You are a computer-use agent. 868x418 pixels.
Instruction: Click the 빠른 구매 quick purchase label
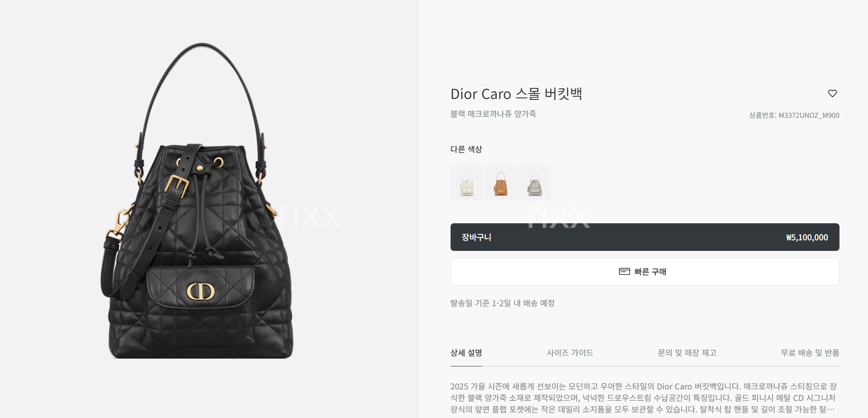pos(650,272)
